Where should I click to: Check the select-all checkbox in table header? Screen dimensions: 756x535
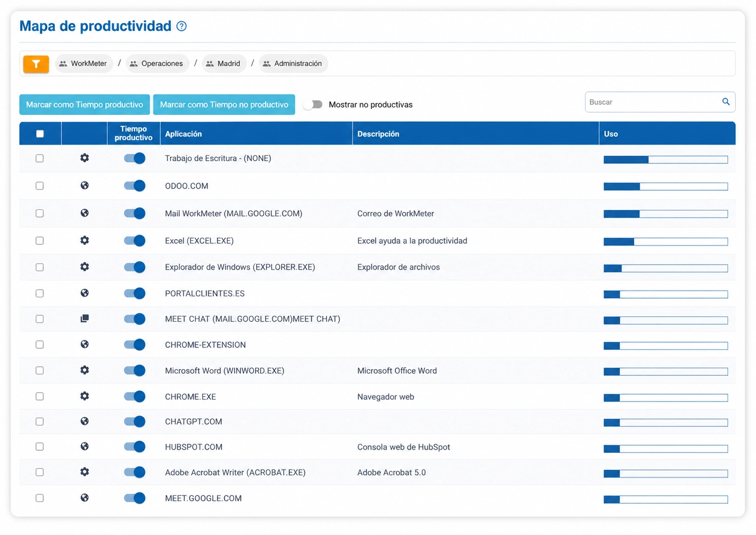40,134
